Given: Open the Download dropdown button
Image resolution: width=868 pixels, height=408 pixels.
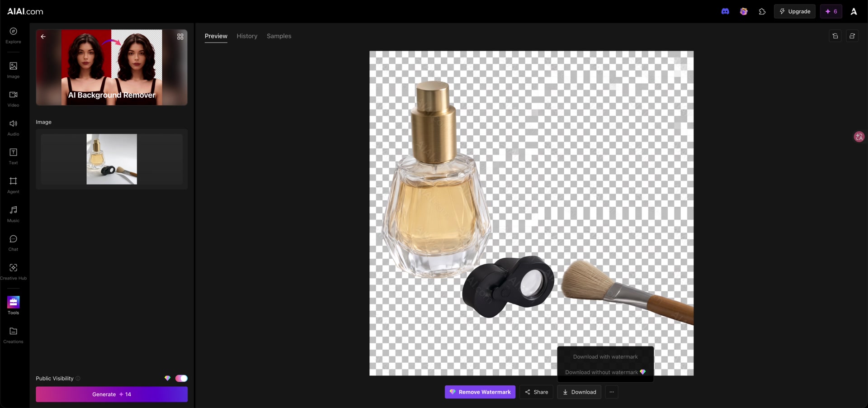Looking at the screenshot, I should tap(579, 392).
